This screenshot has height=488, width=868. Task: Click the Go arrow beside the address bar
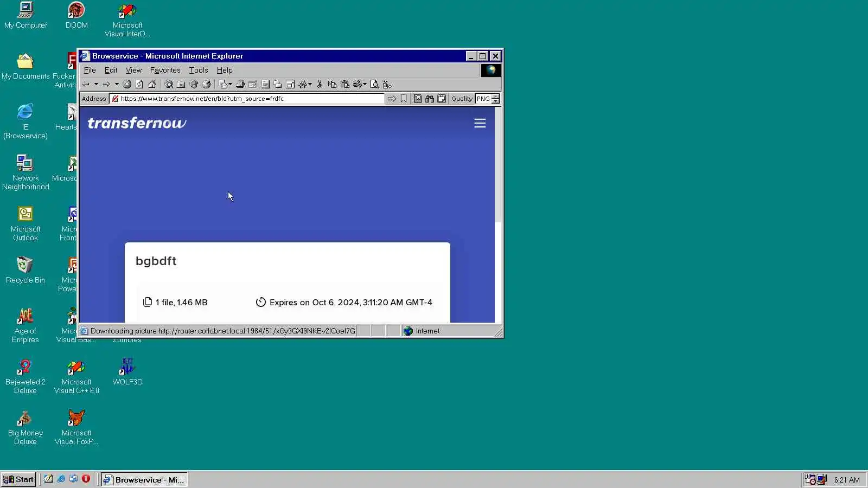point(392,99)
